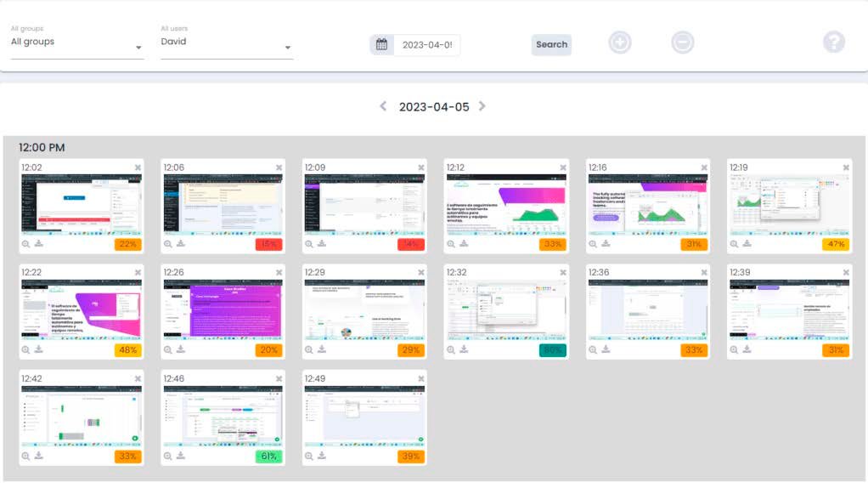The image size is (868, 488).
Task: Click the calendar icon beside date field
Action: point(382,45)
